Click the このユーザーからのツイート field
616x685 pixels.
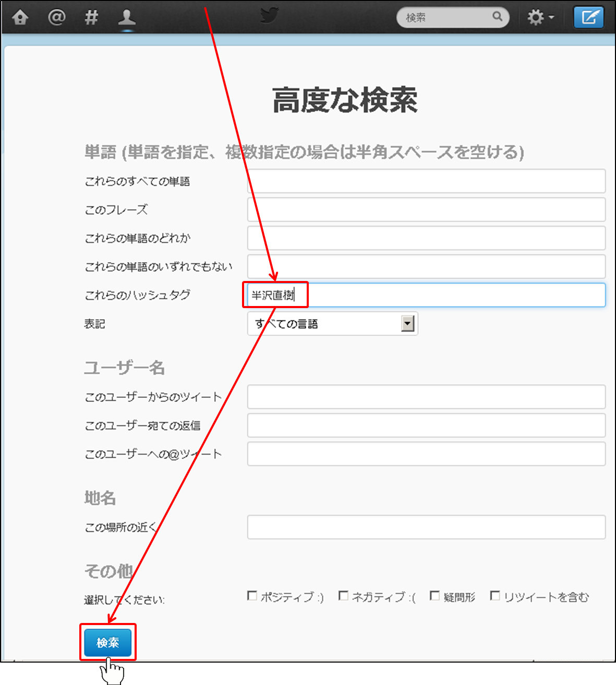click(x=426, y=397)
